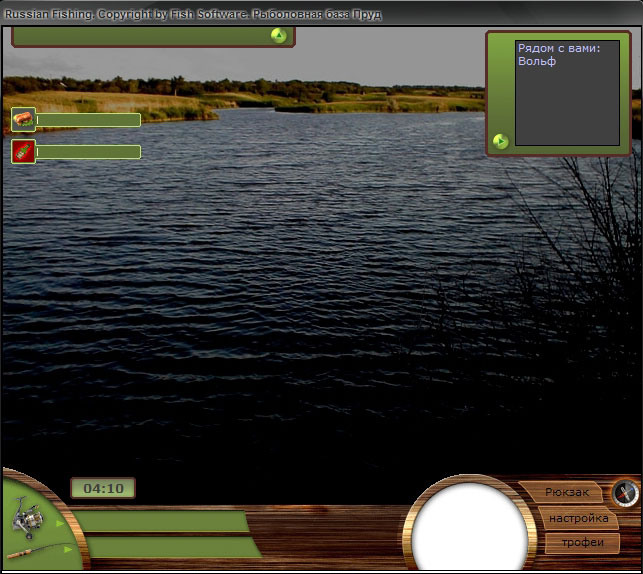Click the groundbait status bar
The height and width of the screenshot is (574, 643).
point(88,152)
